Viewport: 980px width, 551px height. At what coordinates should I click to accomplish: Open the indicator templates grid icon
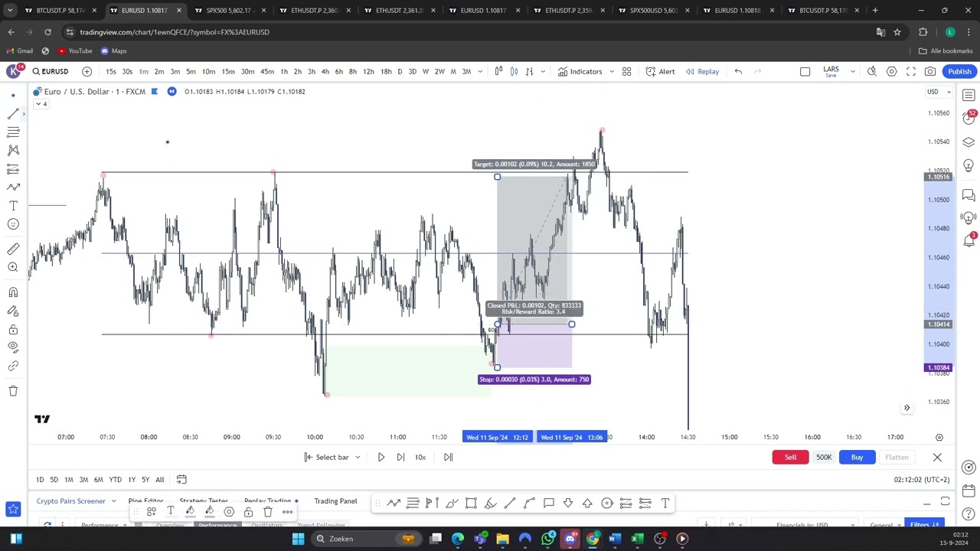point(626,71)
